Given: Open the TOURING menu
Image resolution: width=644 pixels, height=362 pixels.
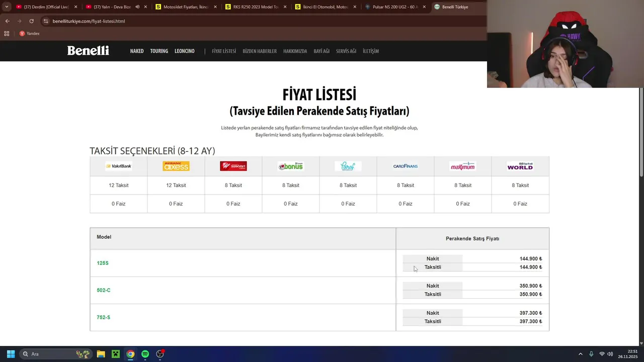Looking at the screenshot, I should click(x=159, y=51).
